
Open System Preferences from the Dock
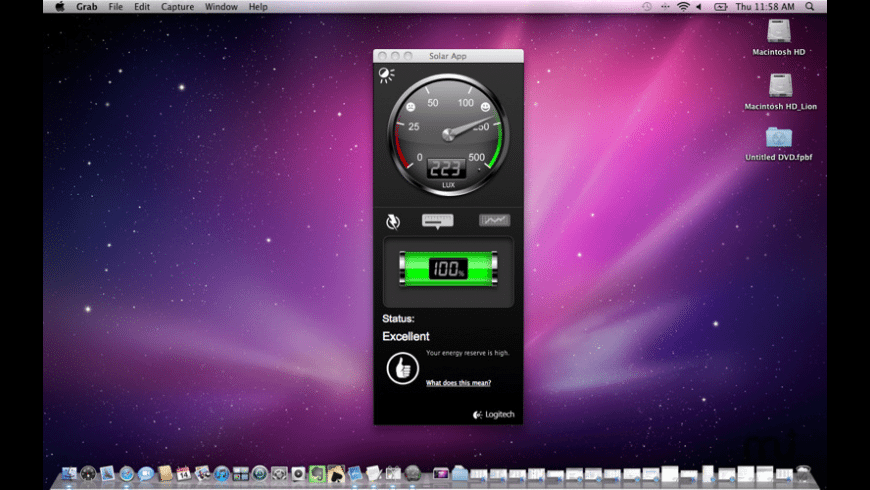(279, 473)
